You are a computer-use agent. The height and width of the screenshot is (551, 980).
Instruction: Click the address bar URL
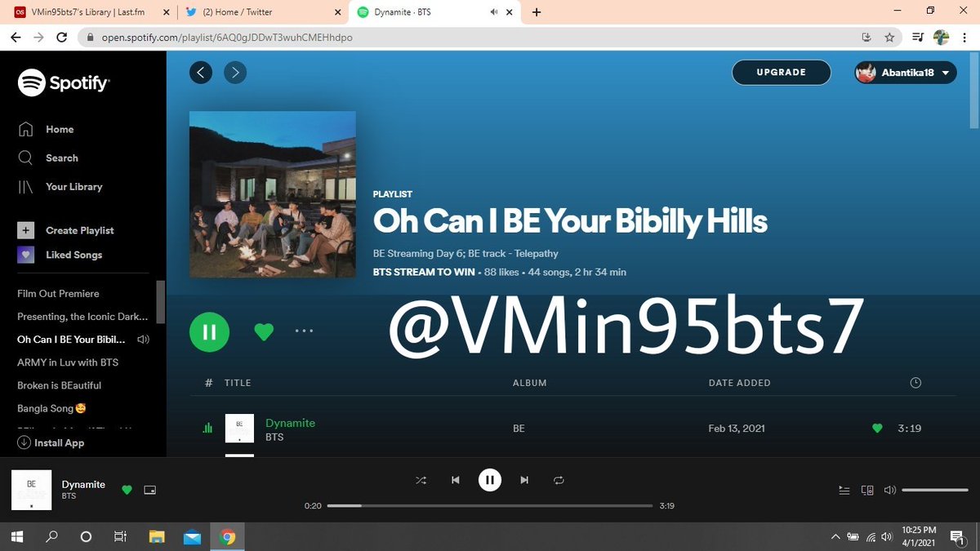click(x=227, y=37)
